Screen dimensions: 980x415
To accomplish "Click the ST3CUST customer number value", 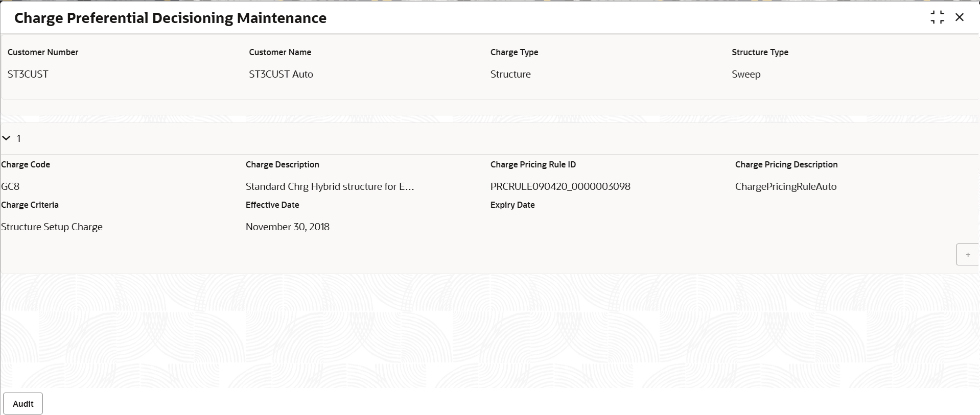I will coord(28,74).
